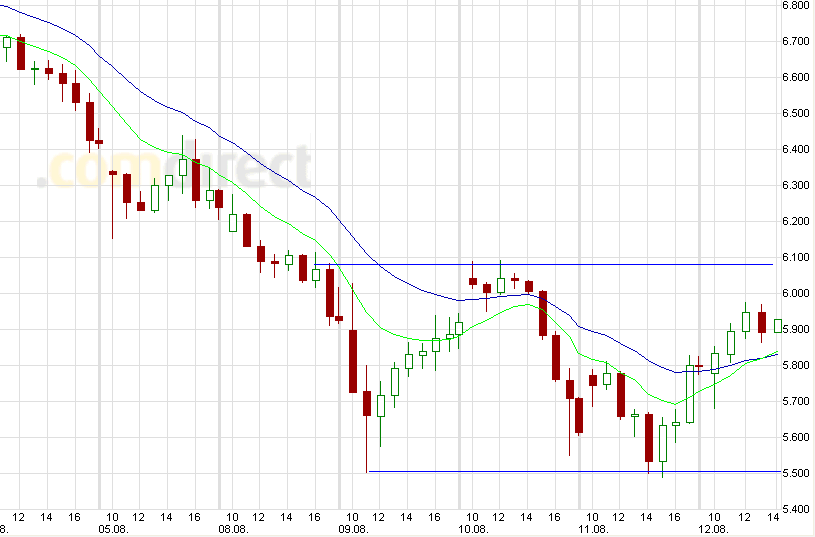Click the lower blue horizontal support line at 5.500

(574, 471)
